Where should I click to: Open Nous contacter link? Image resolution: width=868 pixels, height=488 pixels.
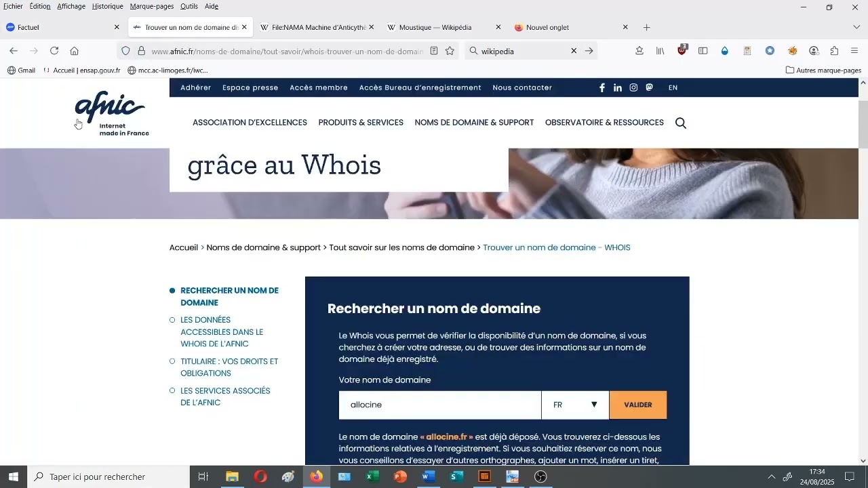[522, 87]
